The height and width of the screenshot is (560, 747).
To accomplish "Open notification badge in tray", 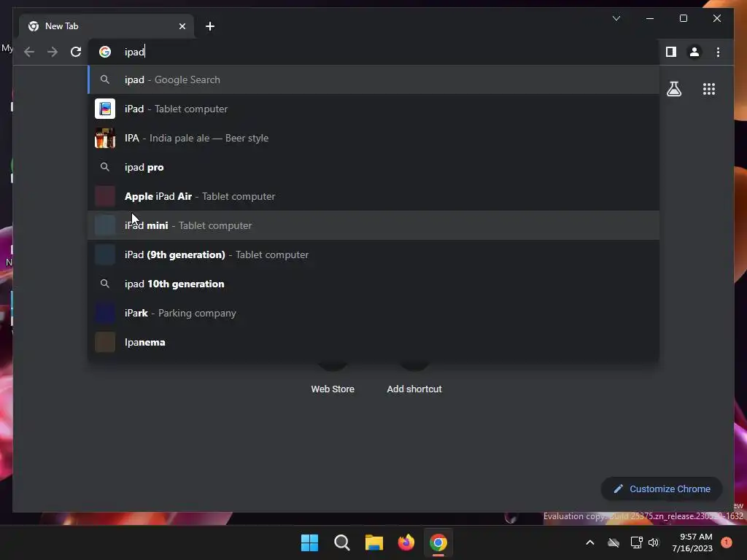I will coord(727,542).
